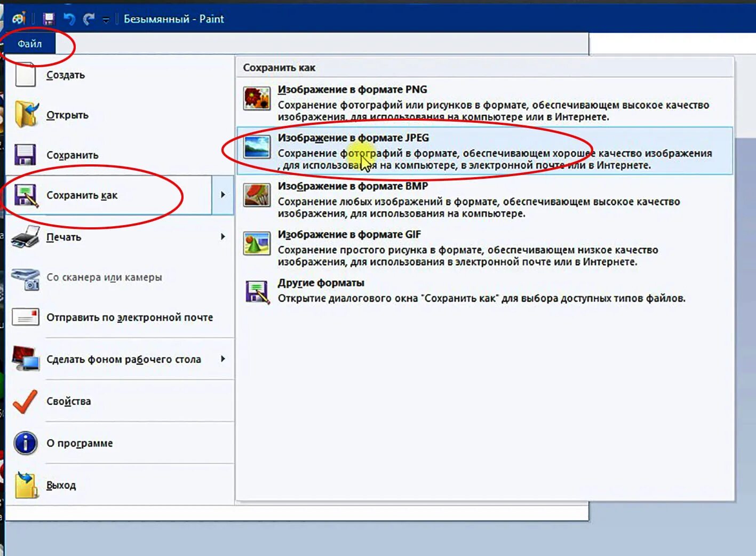The width and height of the screenshot is (756, 556).
Task: Click the Redo arrow in quick access toolbar
Action: pos(89,19)
